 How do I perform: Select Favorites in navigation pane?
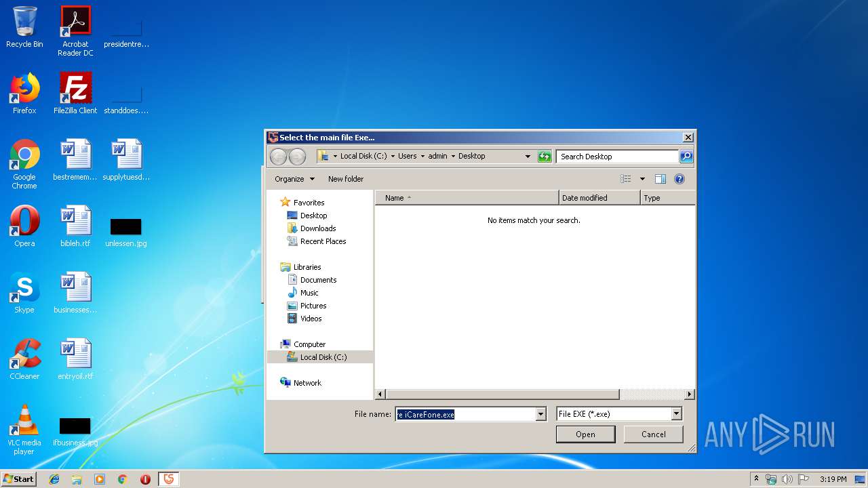[309, 203]
